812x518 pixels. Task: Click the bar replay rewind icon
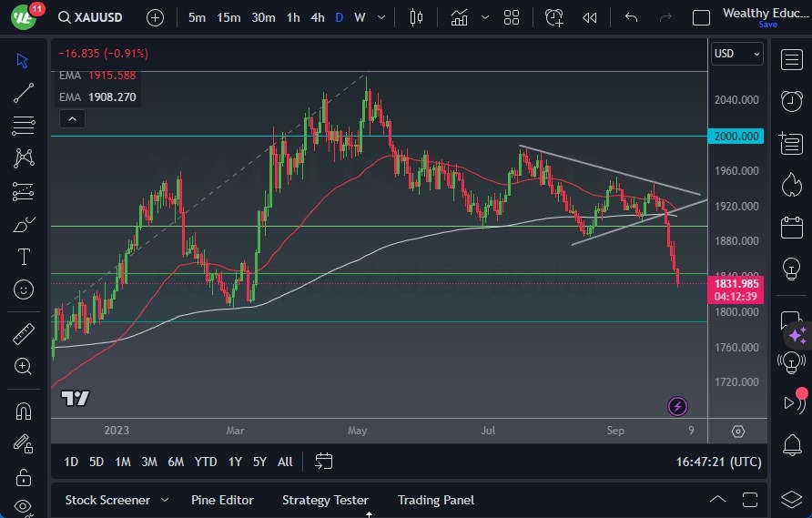(590, 17)
